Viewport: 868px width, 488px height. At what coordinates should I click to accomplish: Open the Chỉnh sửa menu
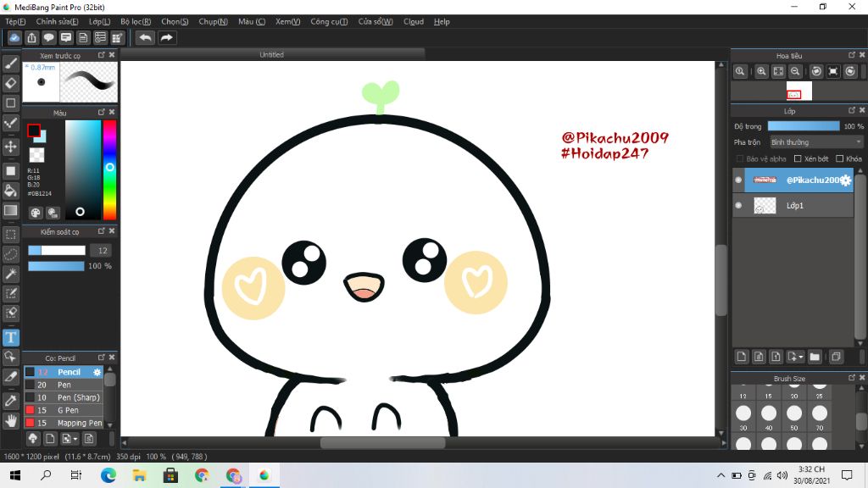click(x=57, y=21)
